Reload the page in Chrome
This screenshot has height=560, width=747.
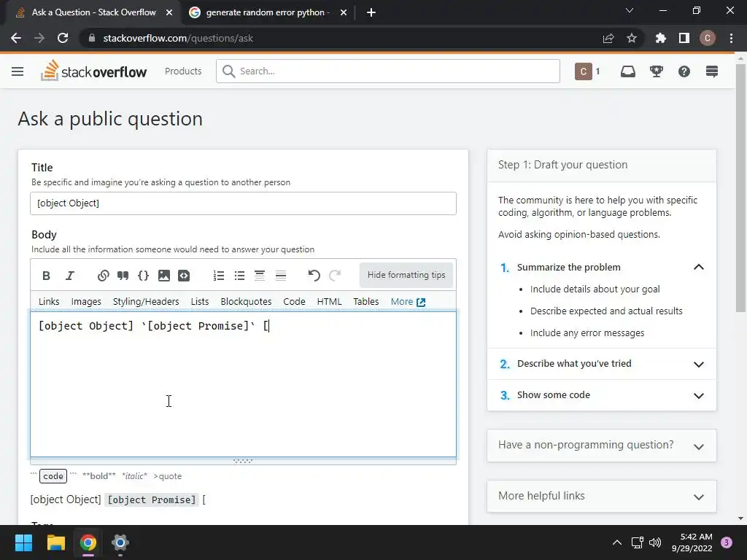(63, 38)
